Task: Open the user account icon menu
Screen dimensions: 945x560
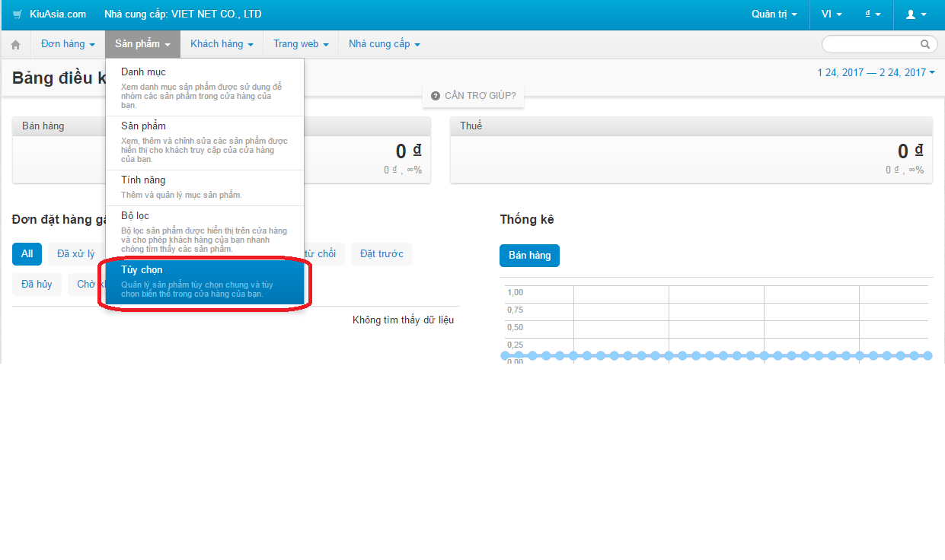Action: [x=916, y=14]
